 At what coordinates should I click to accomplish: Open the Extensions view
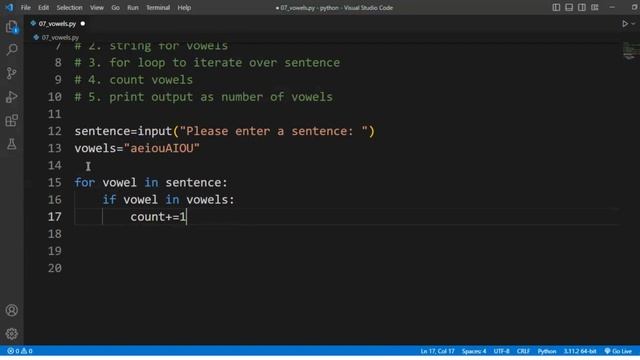(x=12, y=120)
